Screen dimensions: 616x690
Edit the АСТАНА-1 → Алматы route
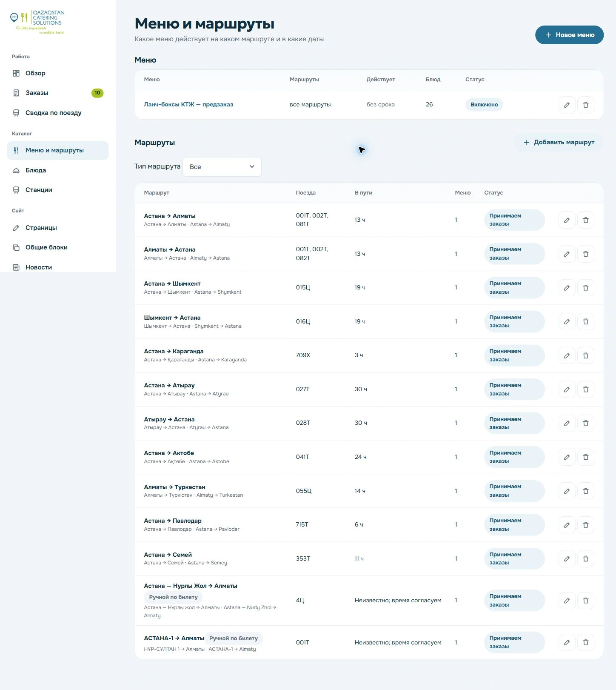[567, 642]
